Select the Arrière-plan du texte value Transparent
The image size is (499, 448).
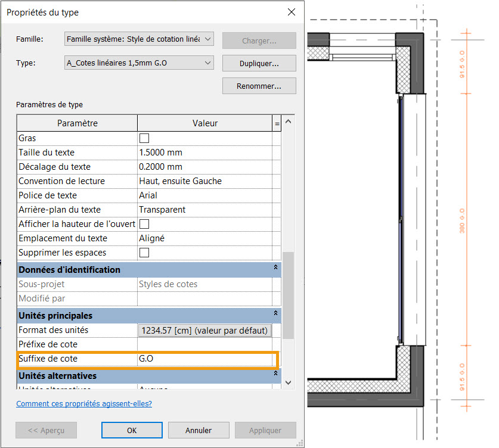(204, 210)
